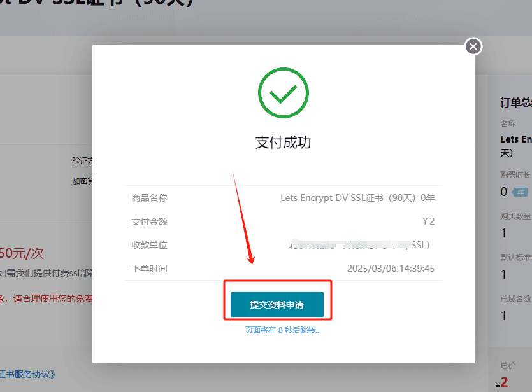Click the green checkmark success icon
The image size is (532, 392).
pos(284,93)
